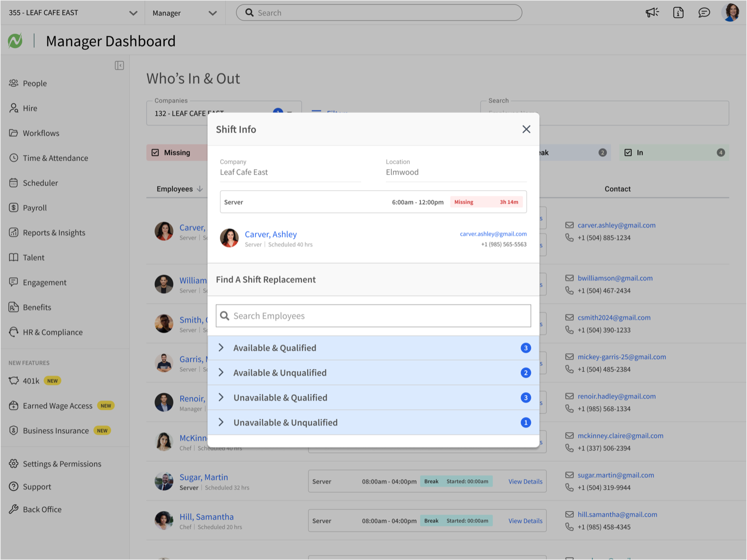This screenshot has width=747, height=560.
Task: Click the Earned Wage Access icon
Action: point(13,405)
